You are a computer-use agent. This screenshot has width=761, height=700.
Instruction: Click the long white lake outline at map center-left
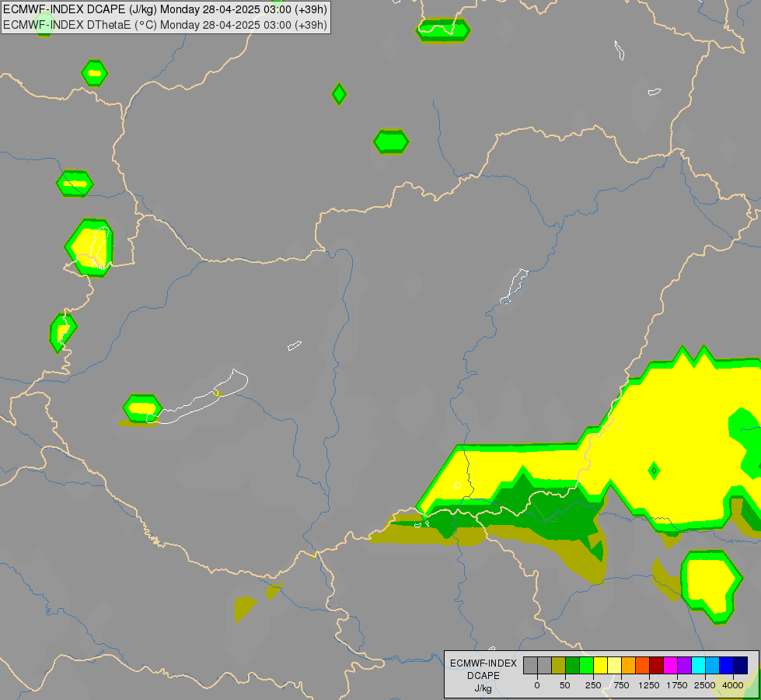coord(197,397)
